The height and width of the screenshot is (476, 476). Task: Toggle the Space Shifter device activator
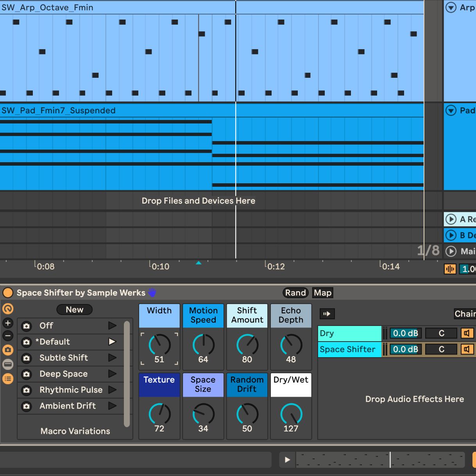[7, 293]
